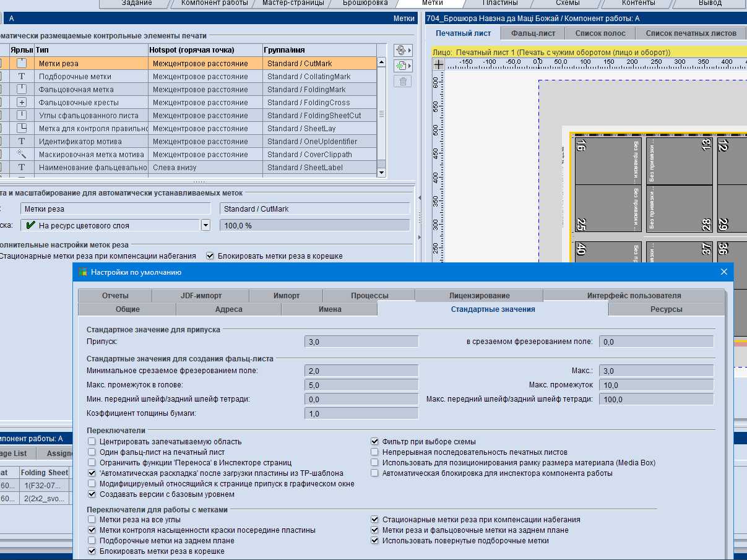Click the ruler origin crosshair icon in preview
Screen dimensions: 747x560
click(438, 64)
